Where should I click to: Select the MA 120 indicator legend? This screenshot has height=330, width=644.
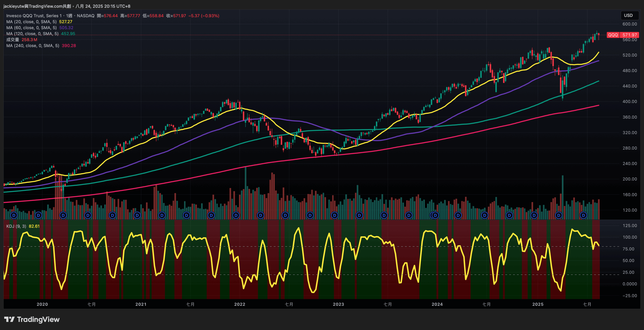33,34
